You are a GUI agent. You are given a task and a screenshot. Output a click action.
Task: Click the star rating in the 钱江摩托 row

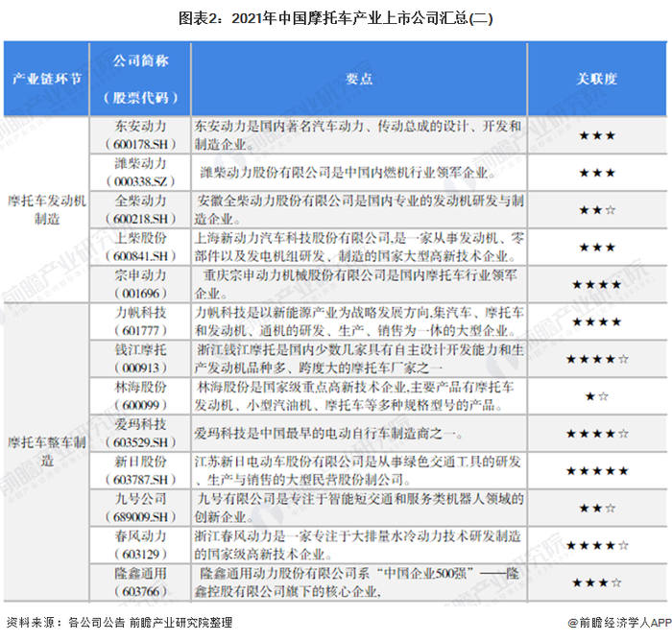(x=597, y=360)
